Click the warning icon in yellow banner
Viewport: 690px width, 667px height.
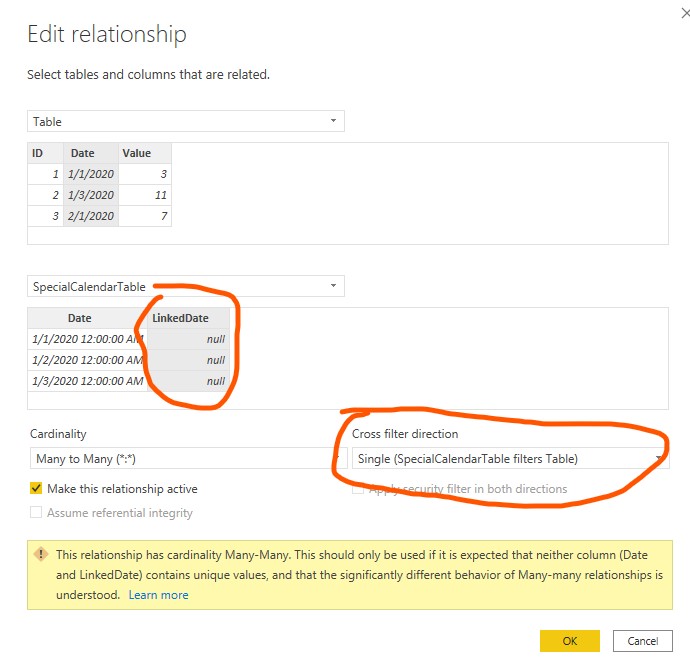click(41, 554)
